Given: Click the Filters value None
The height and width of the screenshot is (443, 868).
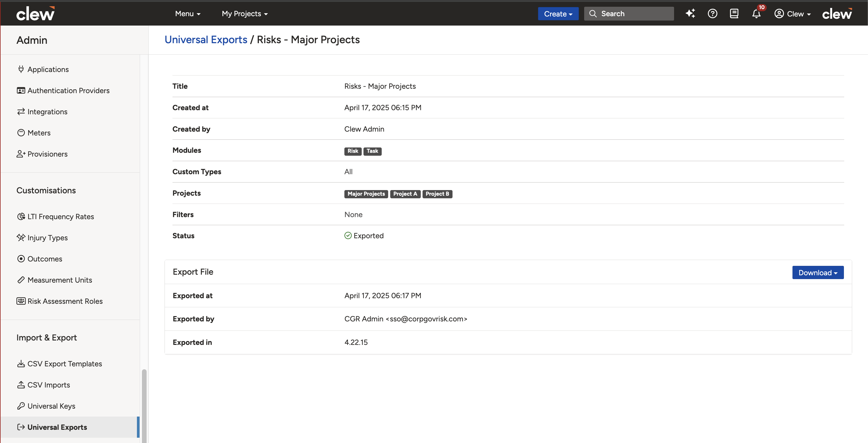Looking at the screenshot, I should 353,214.
